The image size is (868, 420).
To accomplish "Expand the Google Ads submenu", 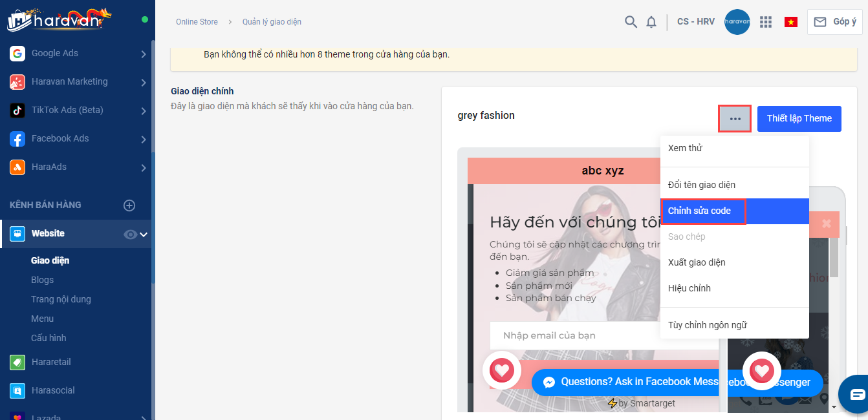I will 144,54.
